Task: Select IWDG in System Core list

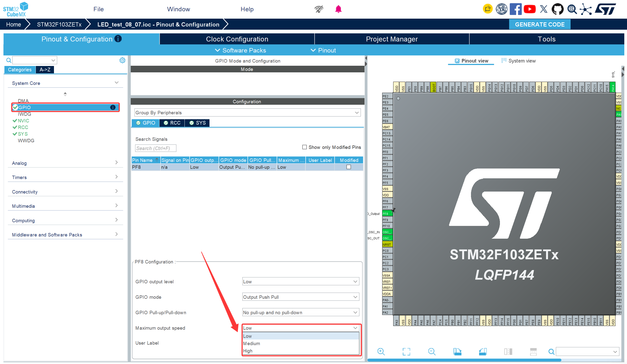Action: pos(24,114)
